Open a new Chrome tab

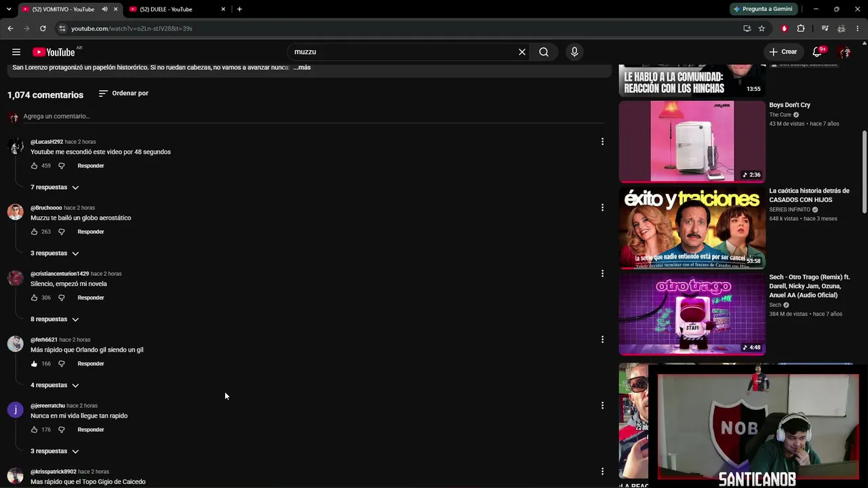(x=239, y=9)
